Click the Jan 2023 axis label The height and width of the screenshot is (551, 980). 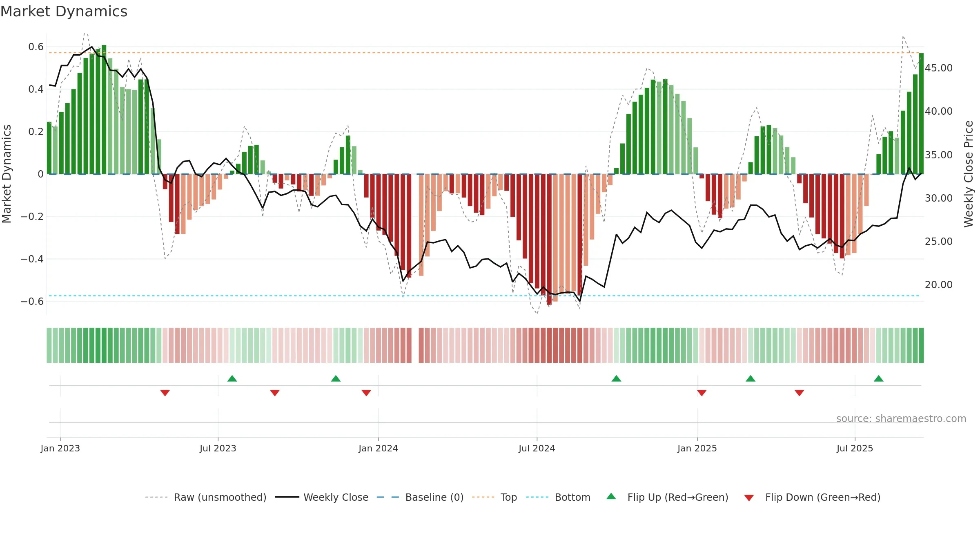60,448
